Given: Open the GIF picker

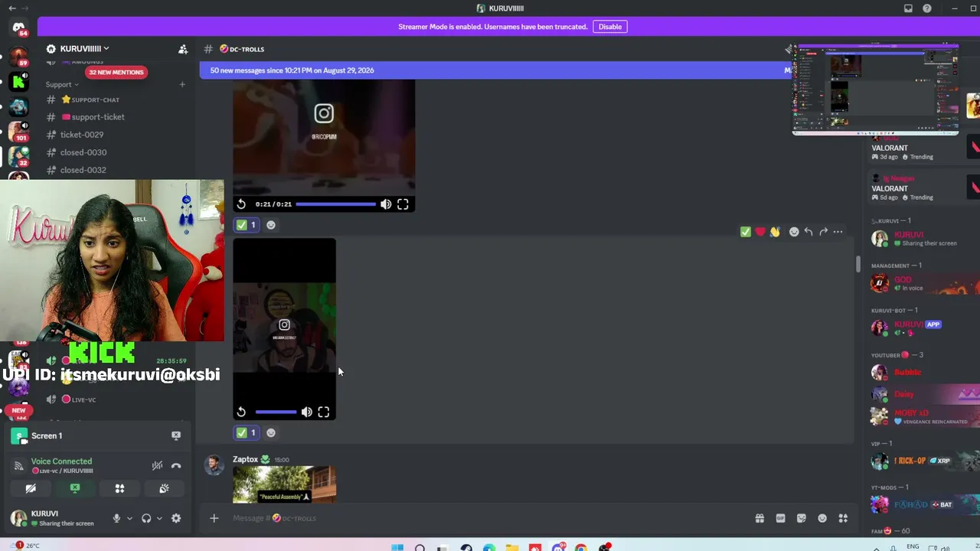Looking at the screenshot, I should [780, 518].
